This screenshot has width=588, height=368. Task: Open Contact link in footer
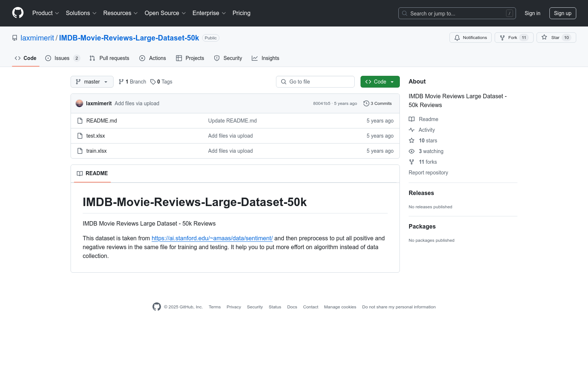click(x=311, y=307)
